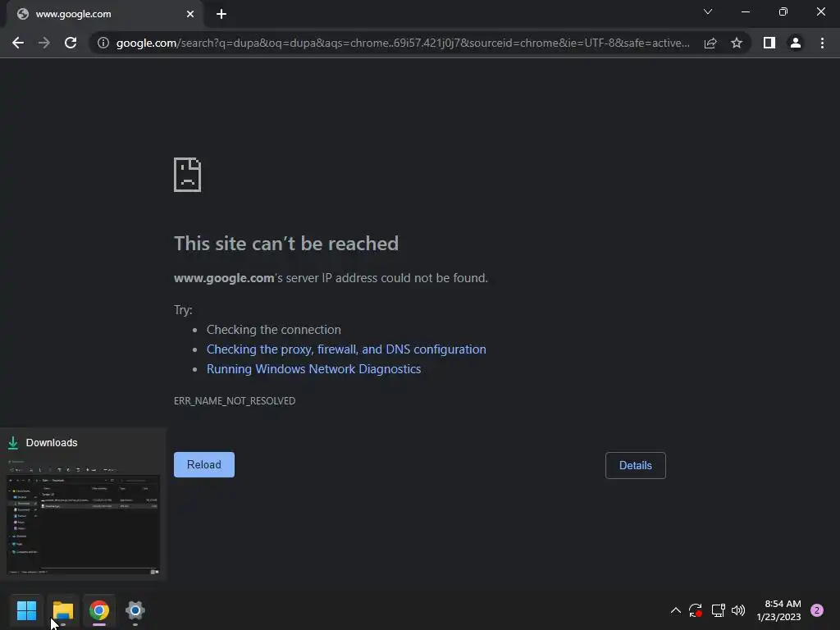Viewport: 840px width, 630px height.
Task: Click the Chrome taskbar icon
Action: pos(99,610)
